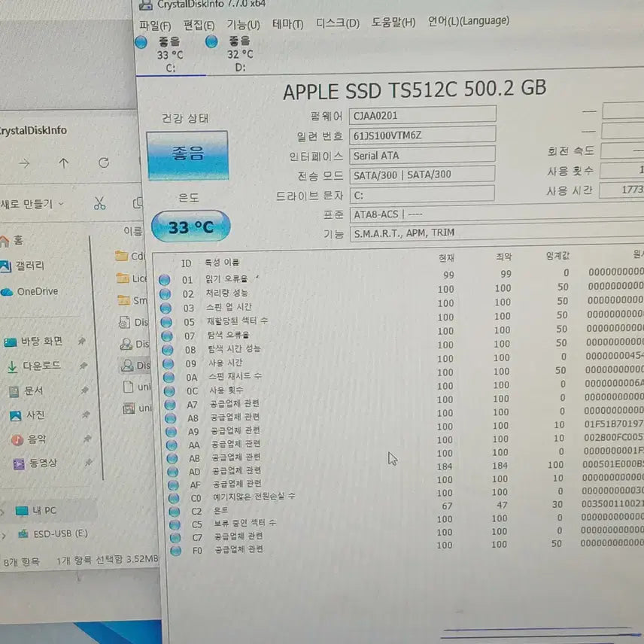
Task: Open the 새로 만들기 dropdown in Explorer
Action: [x=32, y=204]
